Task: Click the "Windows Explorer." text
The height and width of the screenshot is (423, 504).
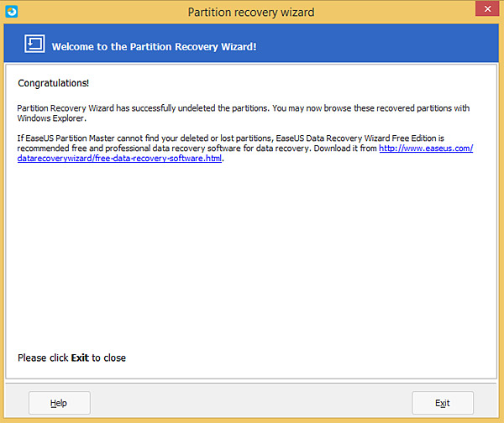Action: [x=41, y=117]
